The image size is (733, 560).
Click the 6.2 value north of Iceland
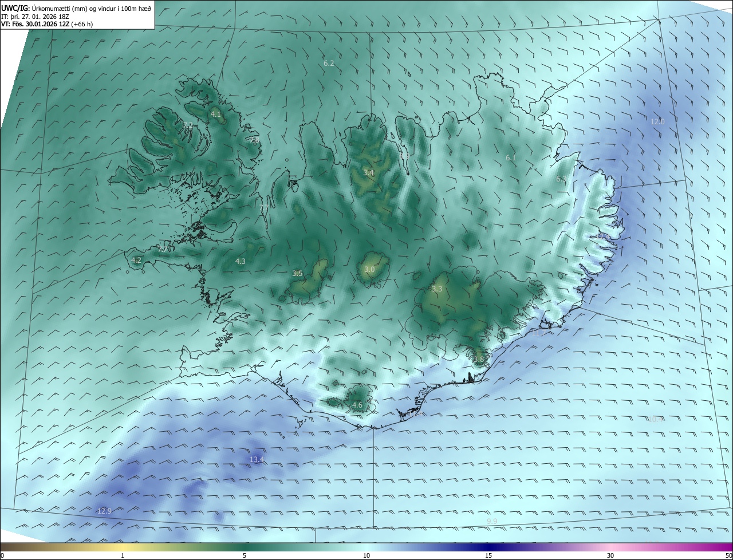[x=329, y=63]
